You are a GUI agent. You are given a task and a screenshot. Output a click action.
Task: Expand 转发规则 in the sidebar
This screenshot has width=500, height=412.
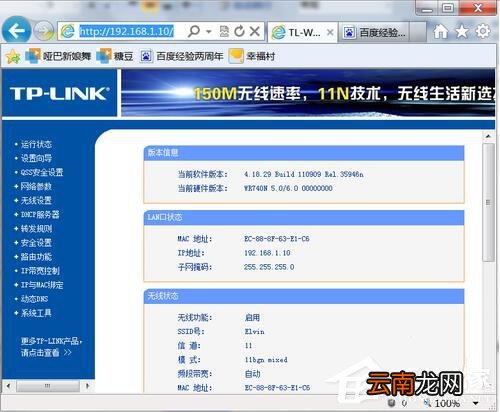(x=36, y=229)
